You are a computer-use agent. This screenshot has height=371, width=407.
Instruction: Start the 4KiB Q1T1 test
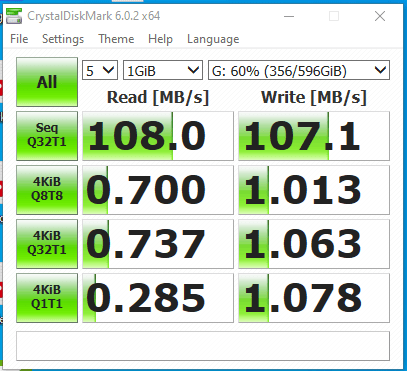pos(47,298)
